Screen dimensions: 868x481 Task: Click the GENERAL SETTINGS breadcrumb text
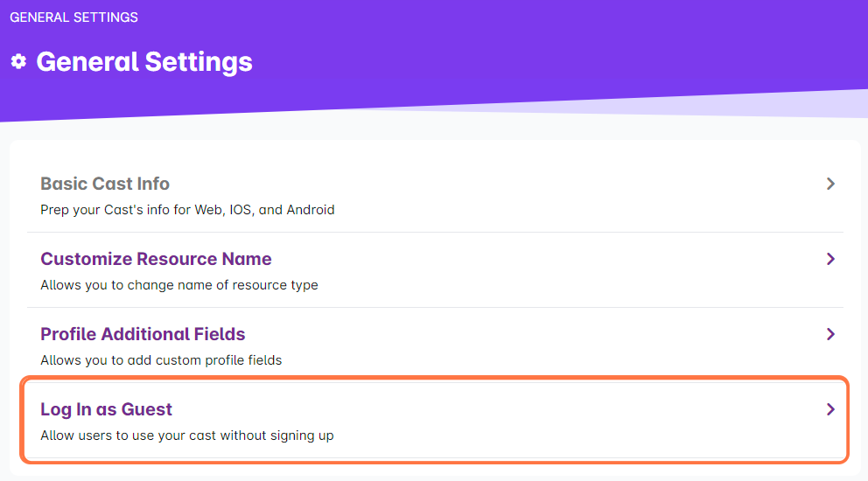[73, 17]
